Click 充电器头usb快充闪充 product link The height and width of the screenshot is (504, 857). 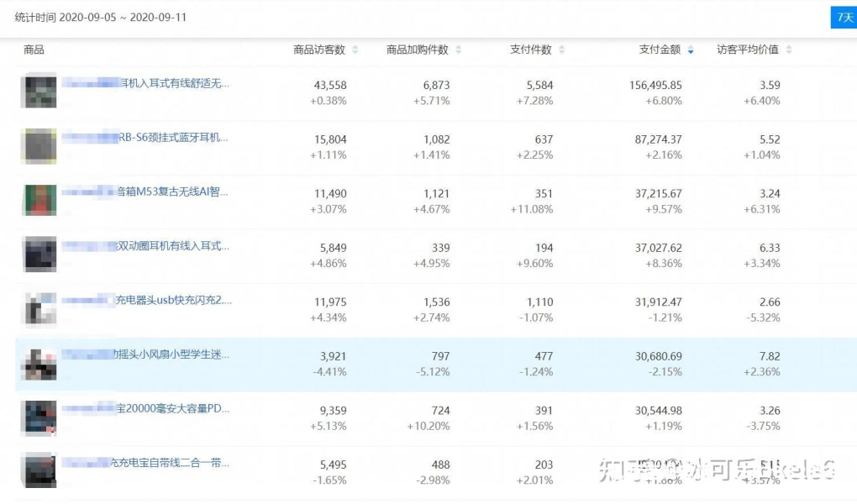coord(173,300)
